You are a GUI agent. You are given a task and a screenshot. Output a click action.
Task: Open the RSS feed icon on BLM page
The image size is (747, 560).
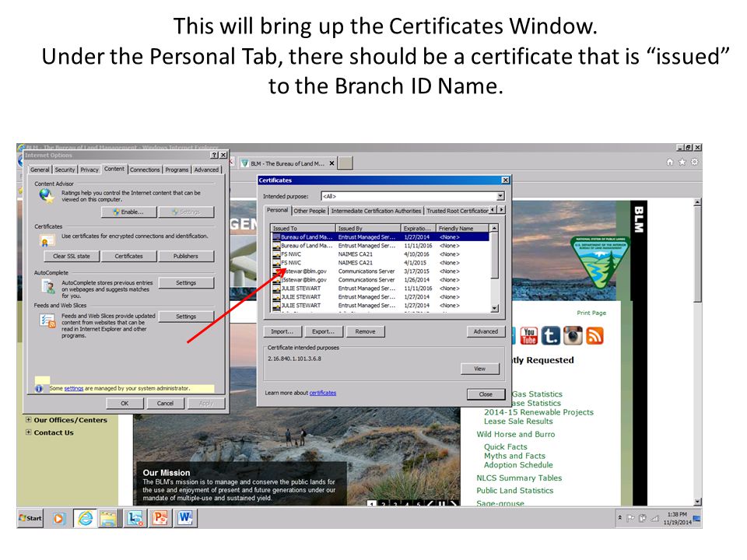pyautogui.click(x=594, y=336)
